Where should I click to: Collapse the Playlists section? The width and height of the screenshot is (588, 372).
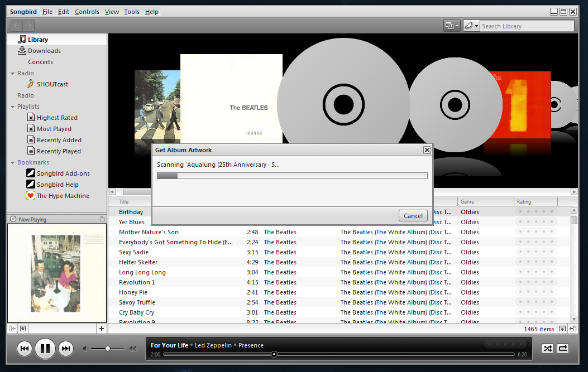point(13,107)
